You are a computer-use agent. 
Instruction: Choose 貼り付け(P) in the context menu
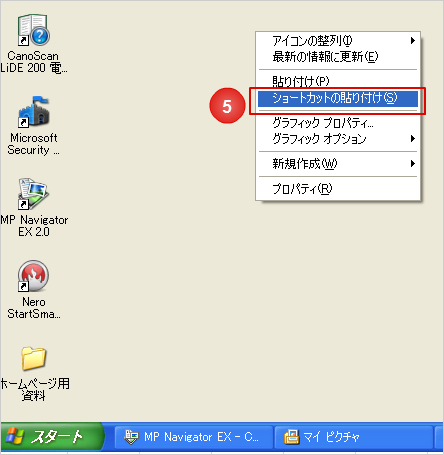point(338,81)
